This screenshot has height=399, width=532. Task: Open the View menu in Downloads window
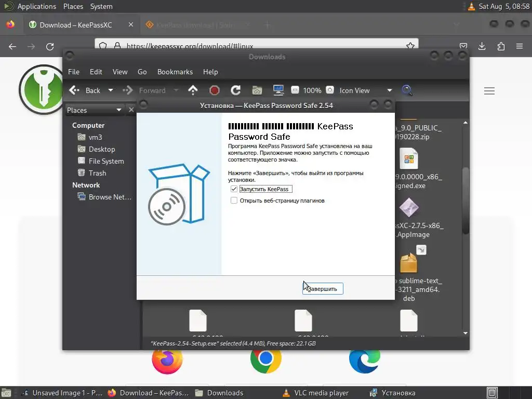click(x=120, y=72)
